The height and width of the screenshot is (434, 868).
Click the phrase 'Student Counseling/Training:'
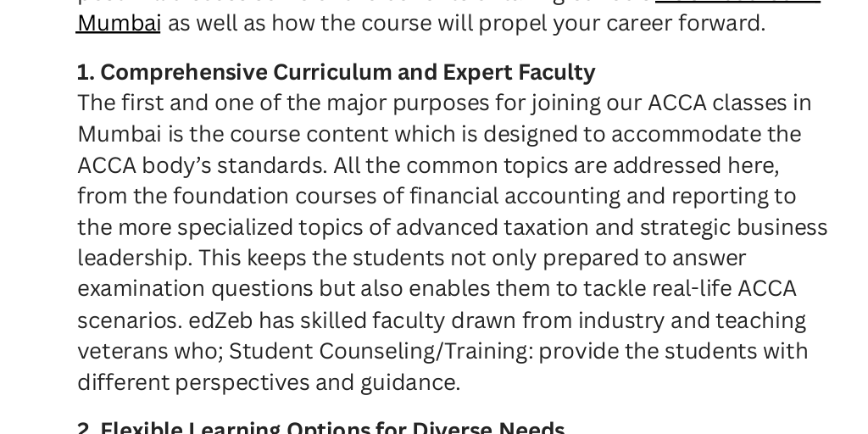381,352
